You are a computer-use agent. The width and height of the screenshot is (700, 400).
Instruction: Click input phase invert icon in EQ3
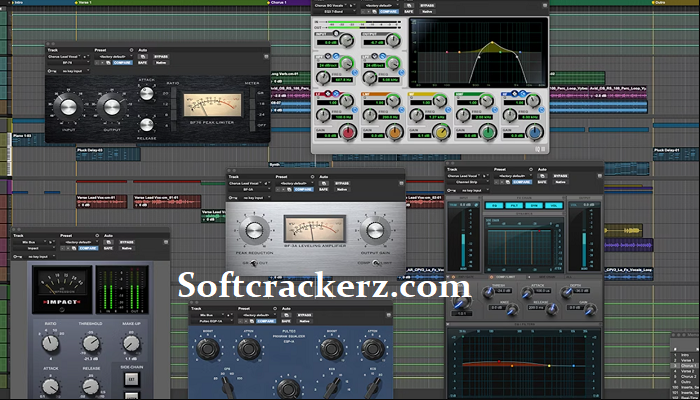[336, 33]
